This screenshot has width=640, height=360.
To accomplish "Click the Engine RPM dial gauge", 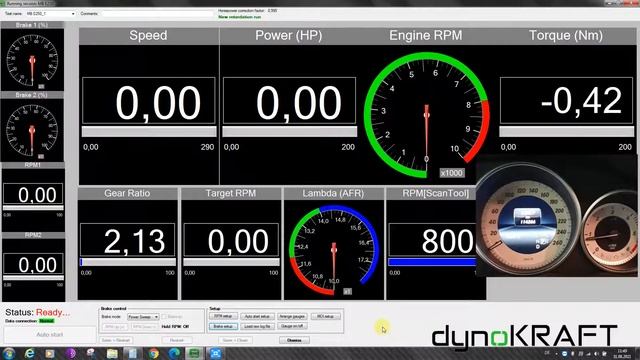I will pos(426,115).
